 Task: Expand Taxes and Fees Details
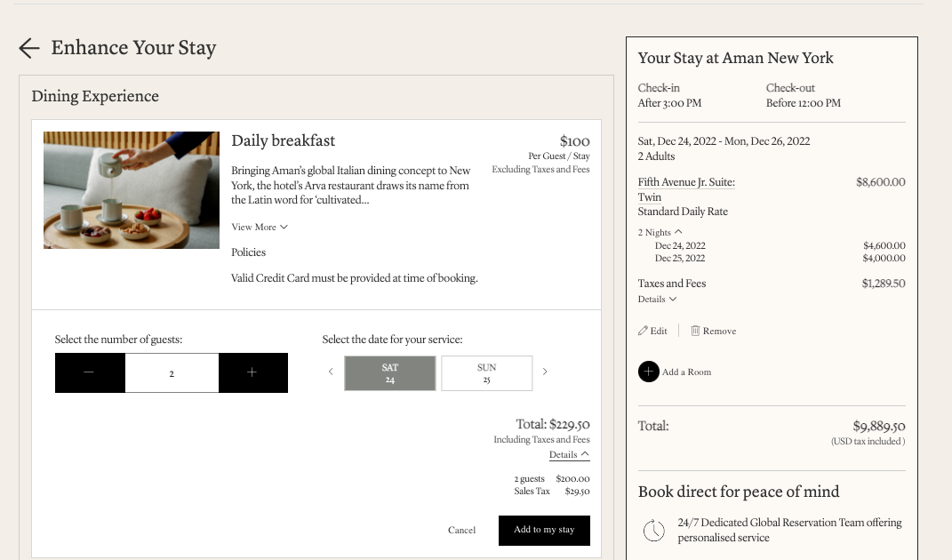pyautogui.click(x=657, y=300)
